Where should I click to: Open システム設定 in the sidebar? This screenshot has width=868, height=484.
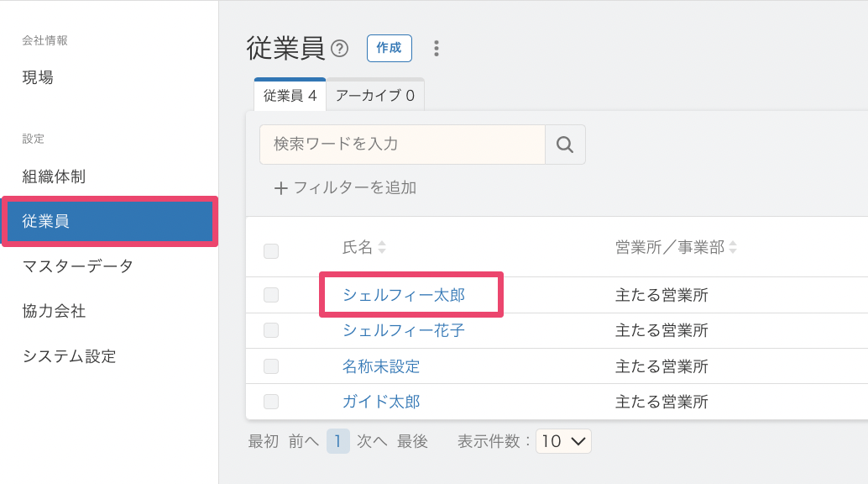69,356
